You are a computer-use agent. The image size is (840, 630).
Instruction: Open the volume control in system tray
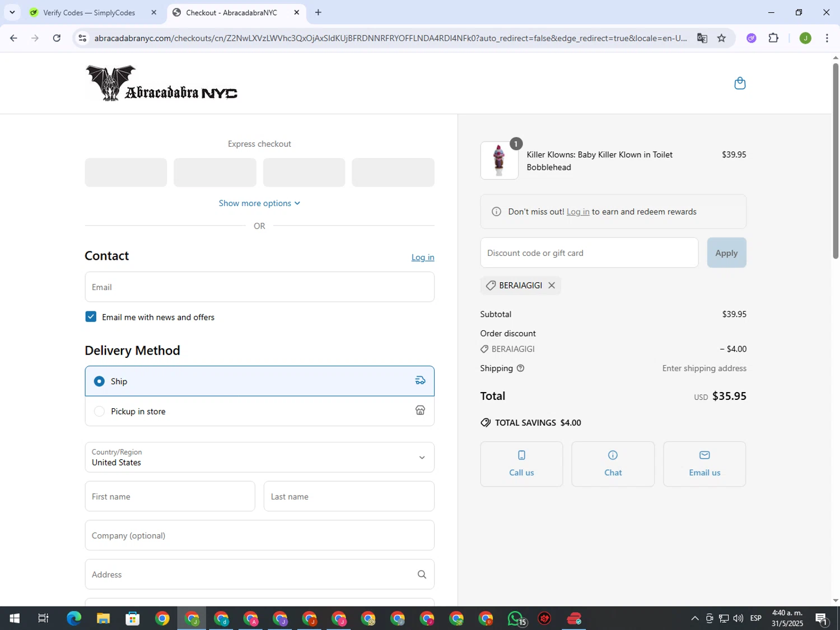[738, 618]
